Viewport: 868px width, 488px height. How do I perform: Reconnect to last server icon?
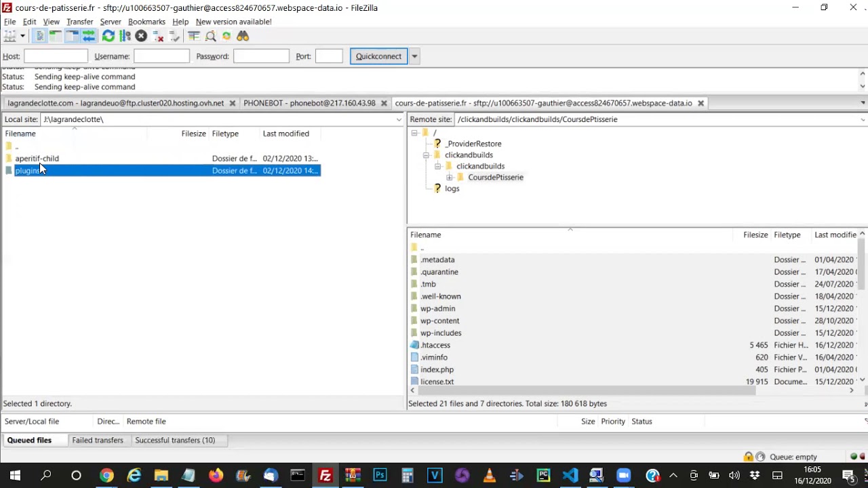174,36
